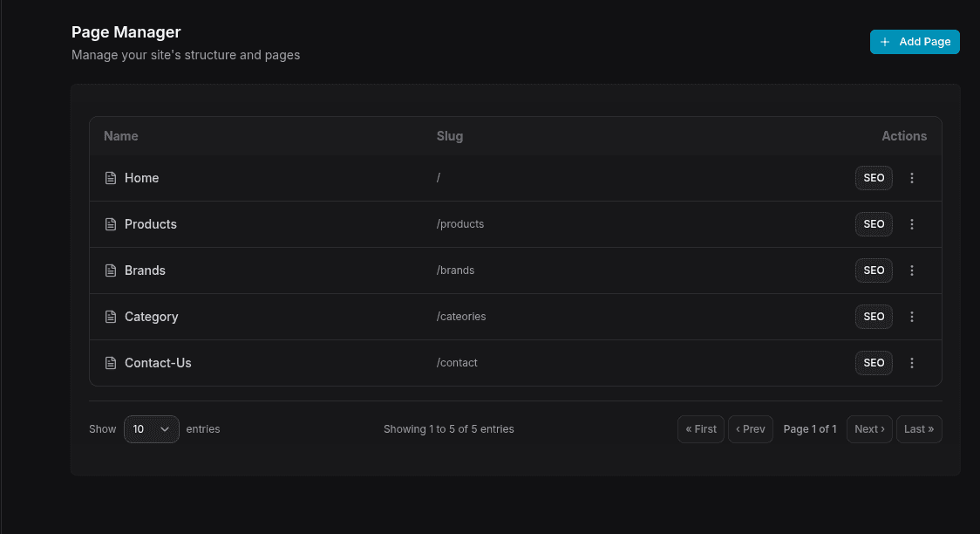Screen dimensions: 980x534
Task: Open the kebab menu for Home row
Action: [x=912, y=178]
